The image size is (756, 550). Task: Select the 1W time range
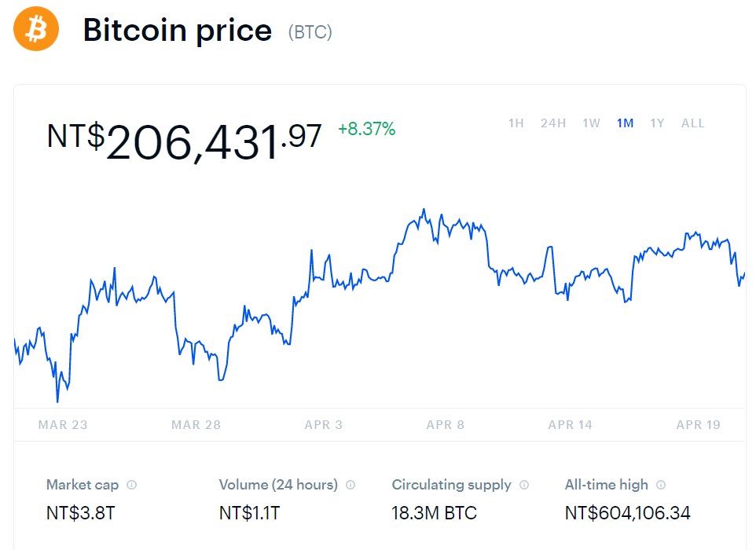tap(591, 123)
